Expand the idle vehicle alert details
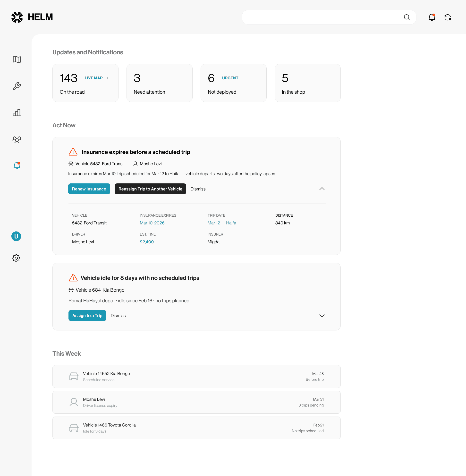 (322, 316)
